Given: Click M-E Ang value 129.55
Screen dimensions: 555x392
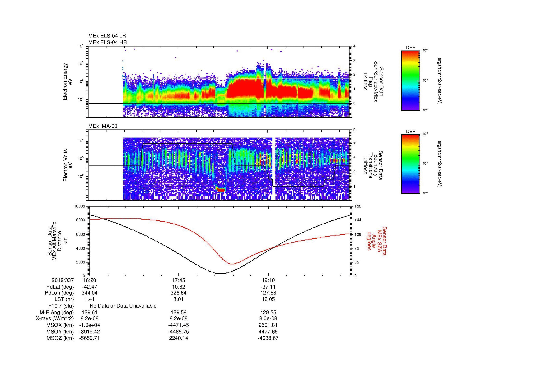Looking at the screenshot, I should click(x=268, y=312).
